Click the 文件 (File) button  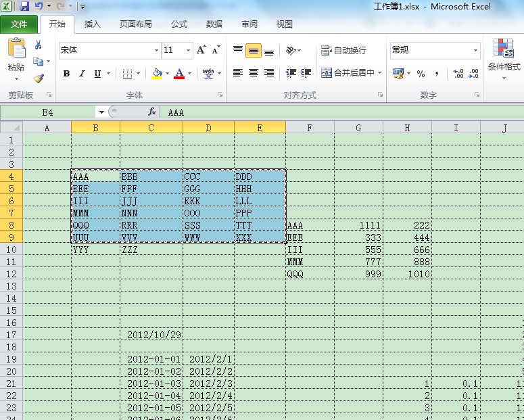pos(19,24)
